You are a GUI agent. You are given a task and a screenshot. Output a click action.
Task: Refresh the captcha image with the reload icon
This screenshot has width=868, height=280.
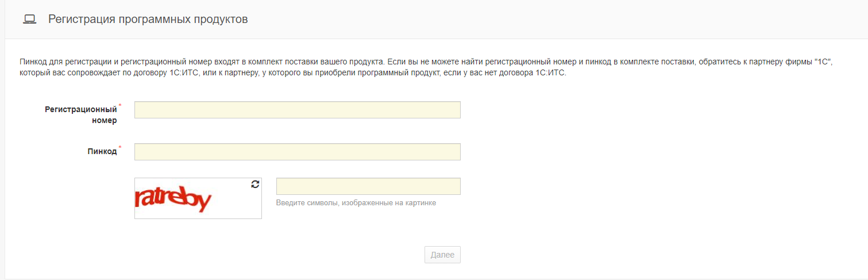(x=256, y=184)
